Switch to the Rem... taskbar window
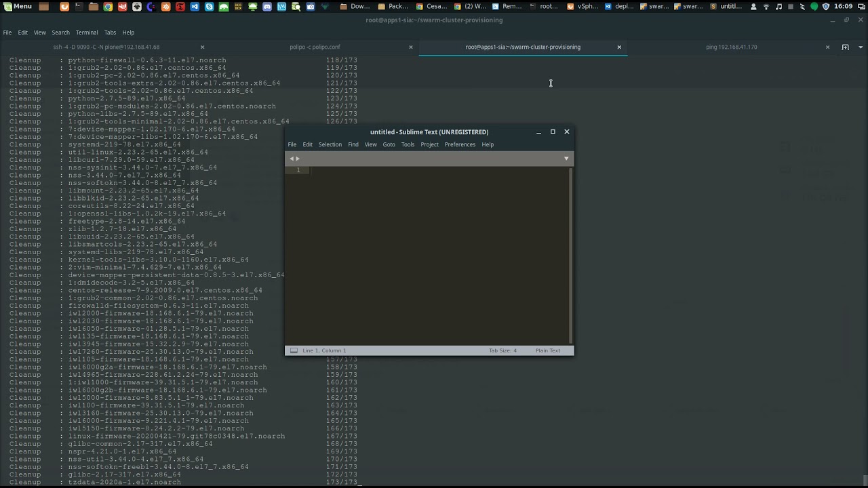This screenshot has width=868, height=488. click(507, 6)
